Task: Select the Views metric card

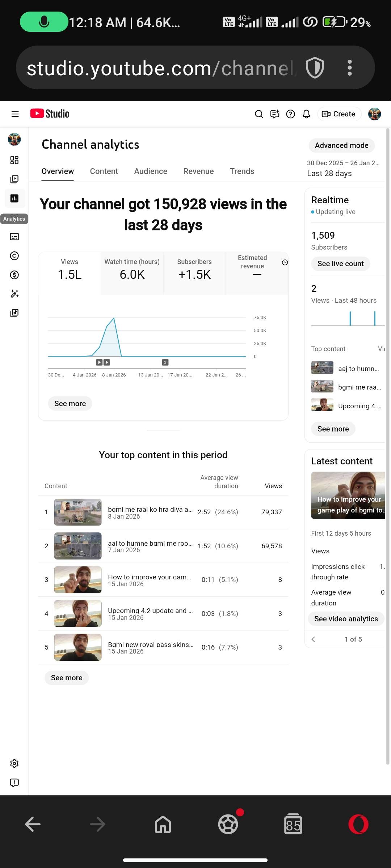Action: coord(70,269)
